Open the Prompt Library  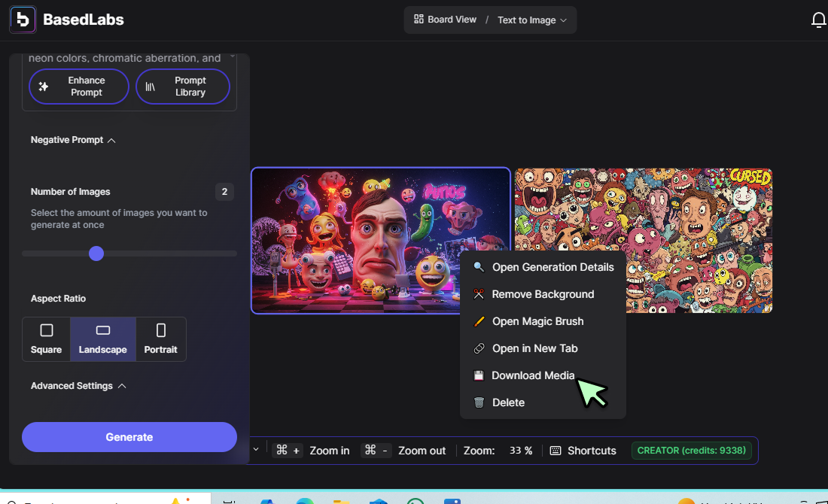pyautogui.click(x=183, y=87)
